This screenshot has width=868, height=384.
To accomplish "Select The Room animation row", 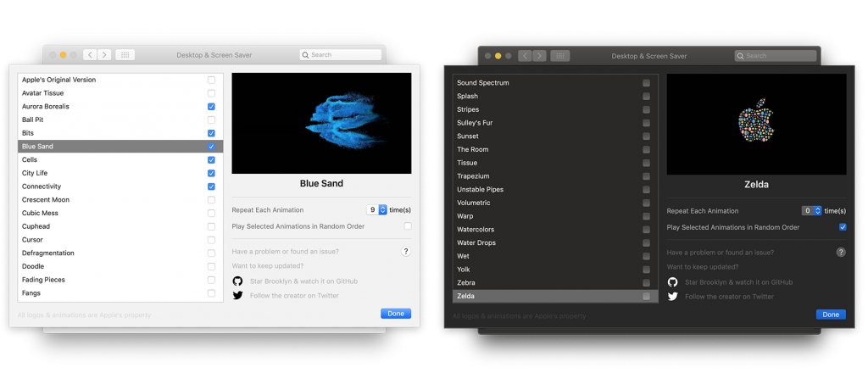I will (556, 149).
